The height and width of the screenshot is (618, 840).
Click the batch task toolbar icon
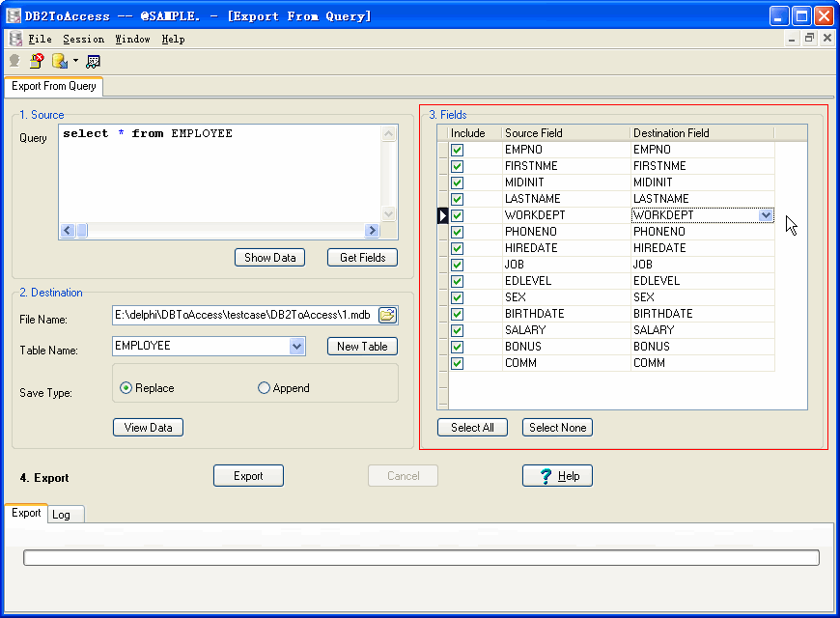tap(94, 61)
